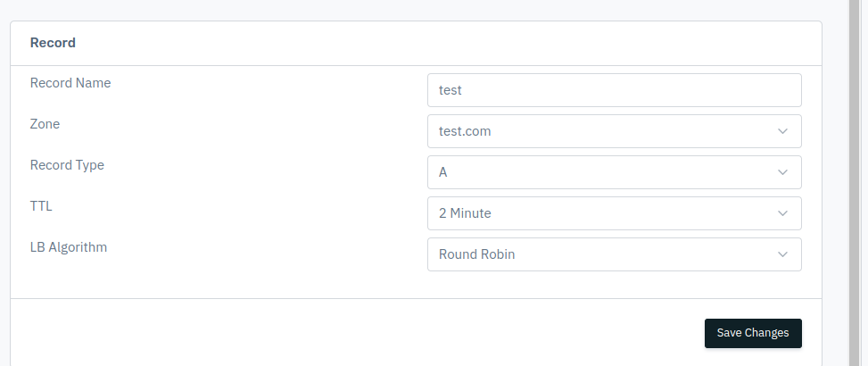The image size is (868, 366).
Task: Click the Record Type label
Action: pos(67,165)
